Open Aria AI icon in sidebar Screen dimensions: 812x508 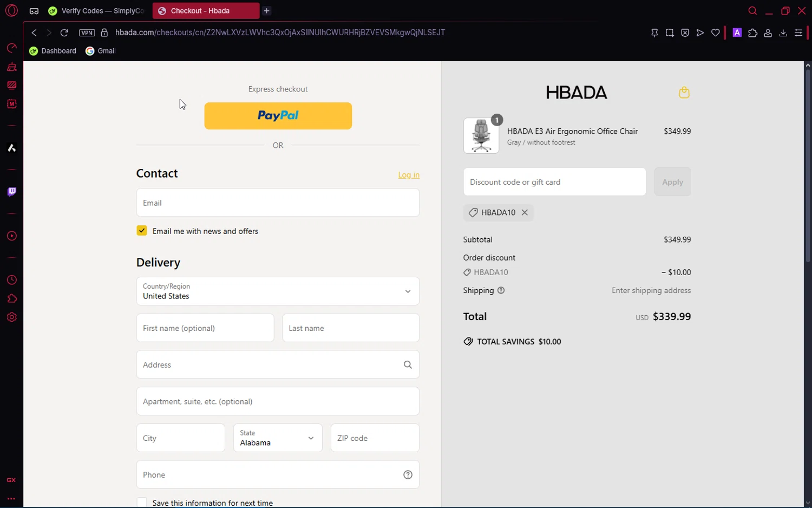11,148
